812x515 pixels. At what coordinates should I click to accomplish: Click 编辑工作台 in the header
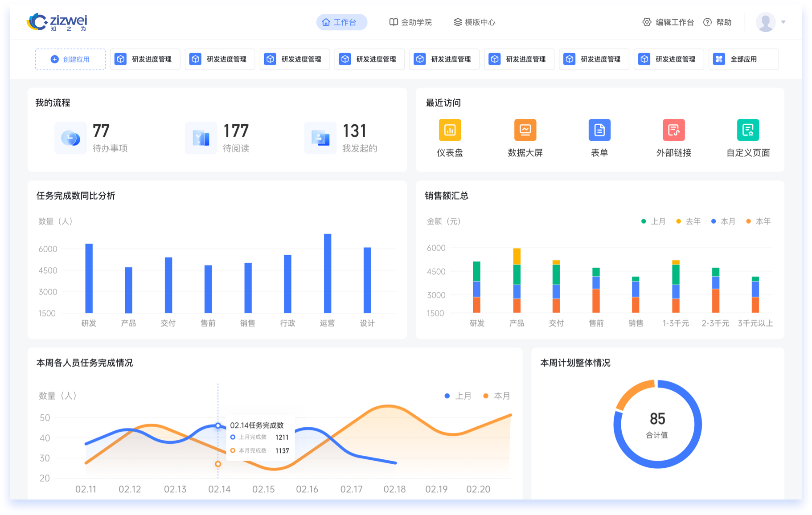[668, 22]
